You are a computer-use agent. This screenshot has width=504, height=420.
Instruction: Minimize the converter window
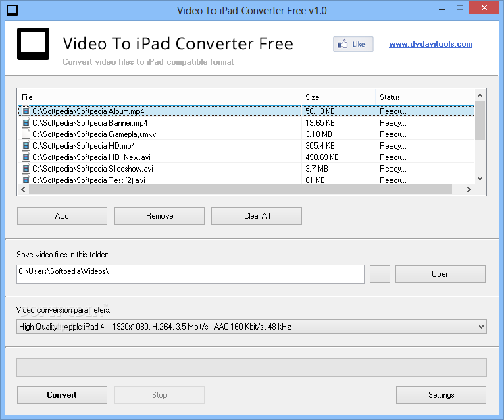point(442,9)
